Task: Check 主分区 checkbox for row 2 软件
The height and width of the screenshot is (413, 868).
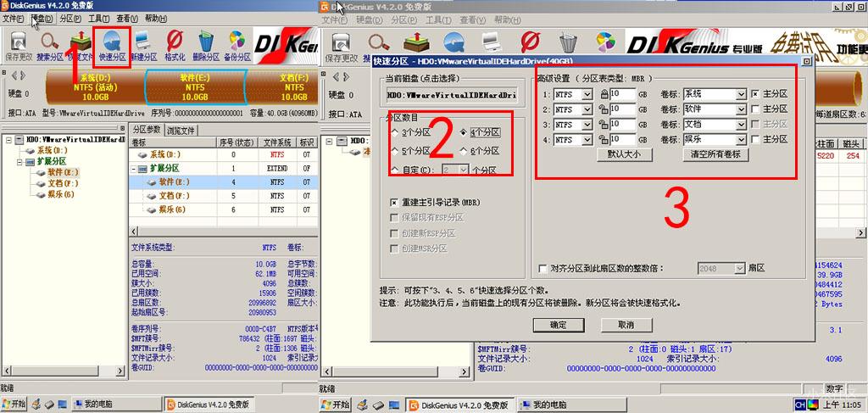Action: coord(755,109)
